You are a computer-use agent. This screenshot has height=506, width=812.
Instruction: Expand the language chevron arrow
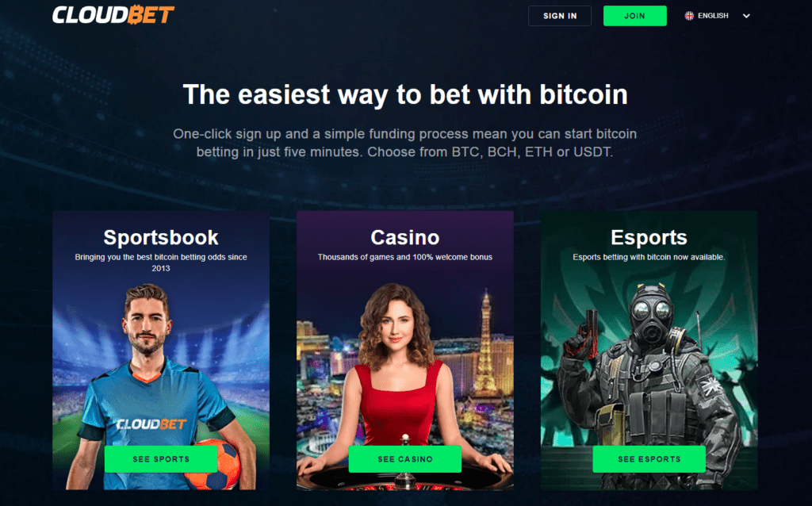click(x=745, y=16)
